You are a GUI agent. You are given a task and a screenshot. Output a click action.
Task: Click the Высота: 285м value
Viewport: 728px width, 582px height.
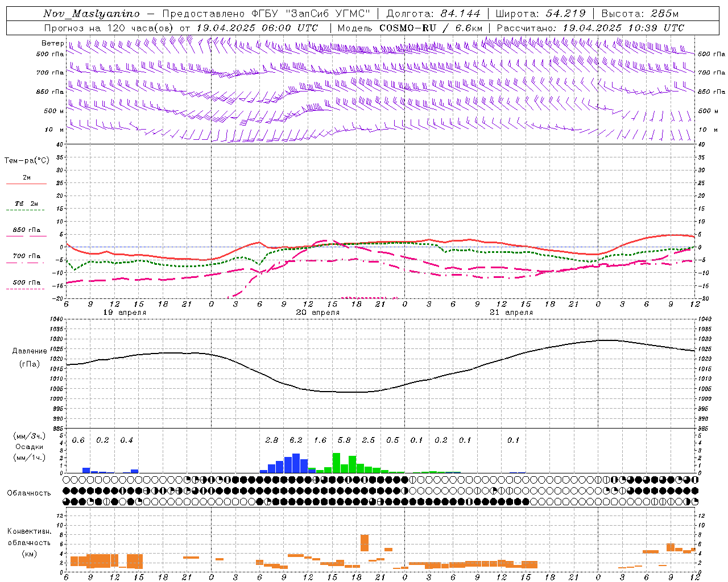click(640, 14)
